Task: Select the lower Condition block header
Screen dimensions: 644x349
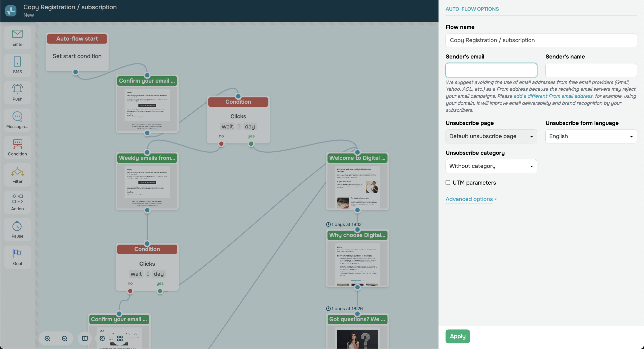Action: click(x=147, y=249)
